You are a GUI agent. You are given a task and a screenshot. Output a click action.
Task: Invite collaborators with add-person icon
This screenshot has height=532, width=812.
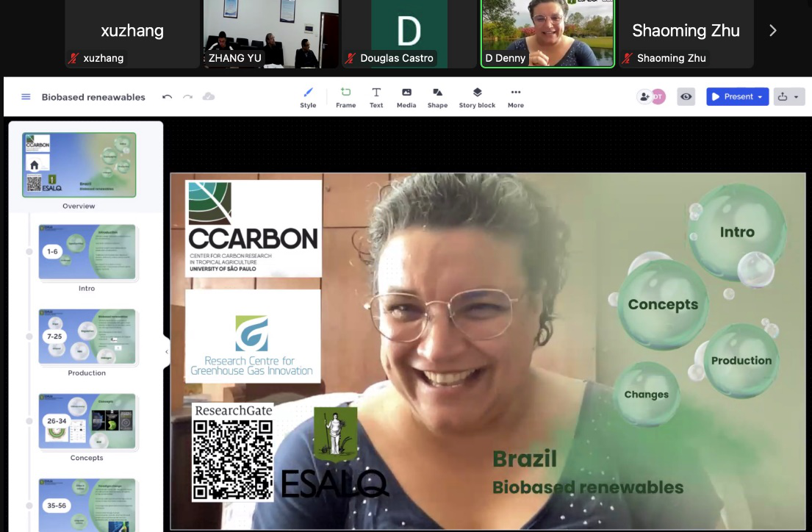click(x=644, y=97)
